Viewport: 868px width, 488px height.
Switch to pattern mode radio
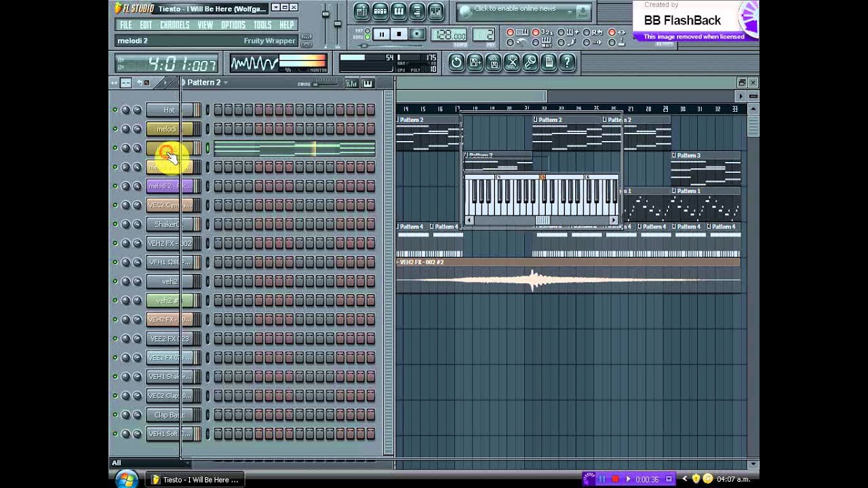(368, 31)
